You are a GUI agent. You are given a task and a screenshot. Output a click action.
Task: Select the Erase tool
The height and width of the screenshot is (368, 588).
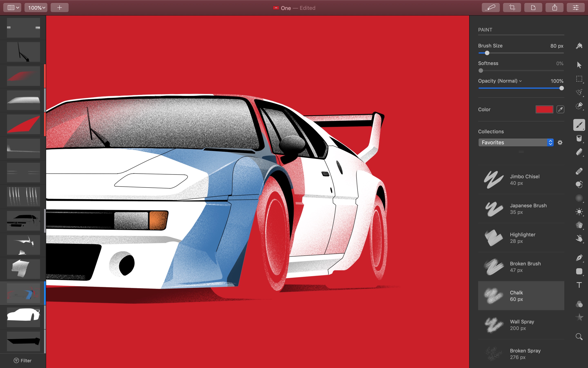(579, 152)
